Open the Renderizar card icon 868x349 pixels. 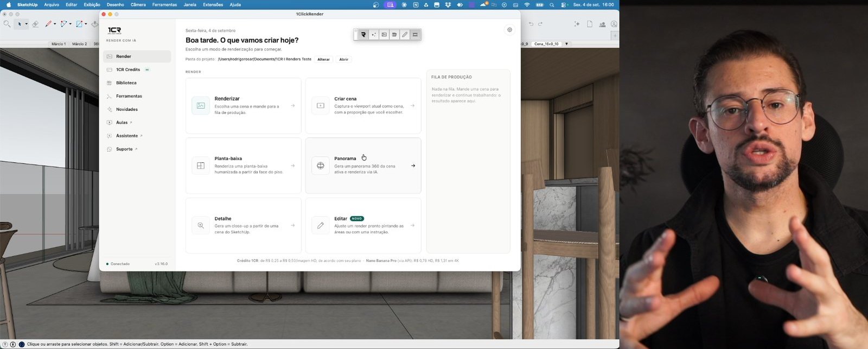pyautogui.click(x=201, y=106)
